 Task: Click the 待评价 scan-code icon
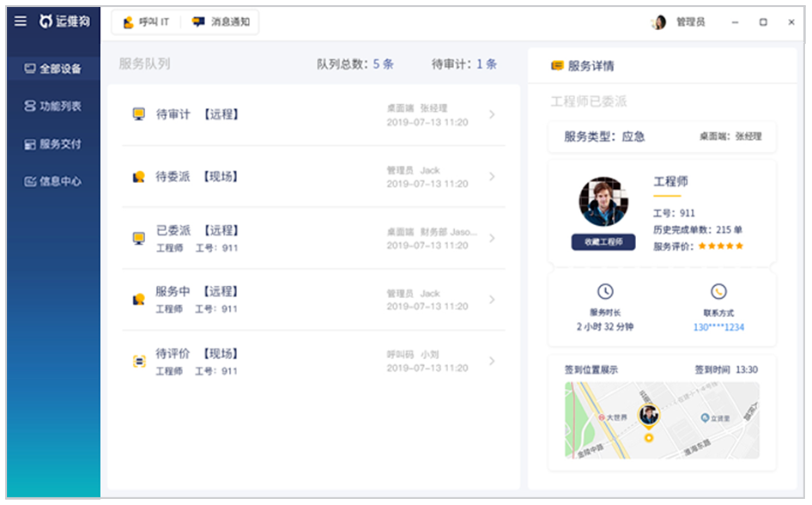[x=139, y=362]
